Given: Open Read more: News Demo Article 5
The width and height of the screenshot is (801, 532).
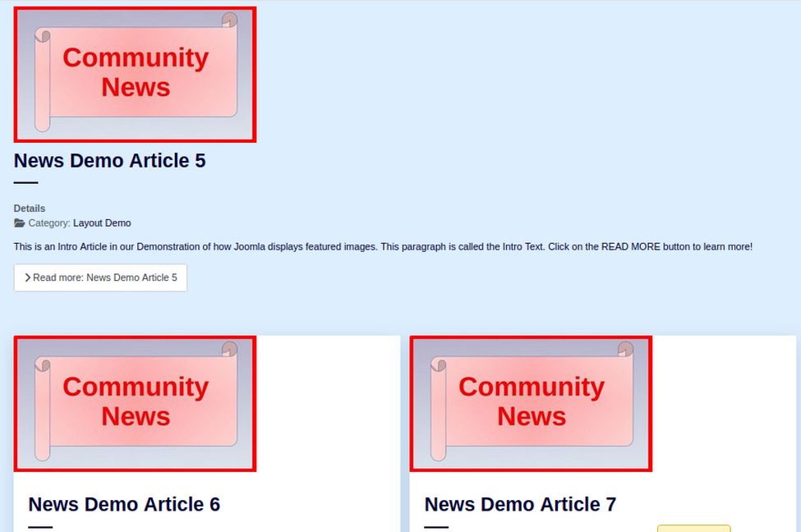Looking at the screenshot, I should 100,277.
